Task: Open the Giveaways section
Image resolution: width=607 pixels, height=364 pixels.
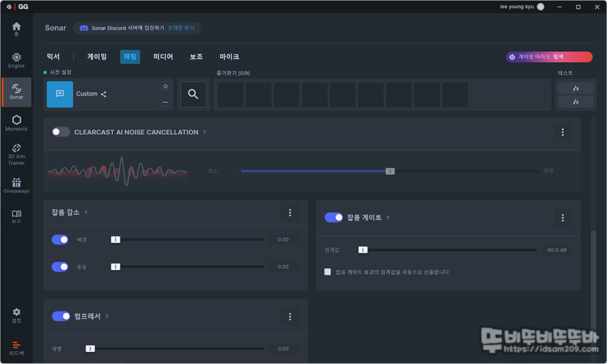Action: tap(16, 186)
